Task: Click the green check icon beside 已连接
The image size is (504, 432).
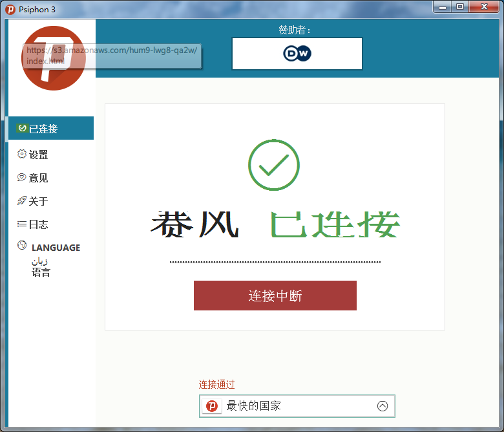Action: (x=22, y=128)
